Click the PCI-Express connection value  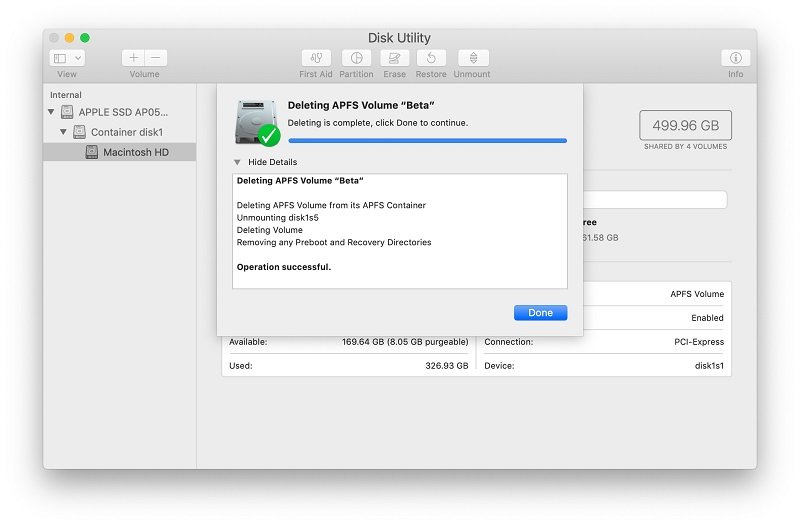point(699,342)
